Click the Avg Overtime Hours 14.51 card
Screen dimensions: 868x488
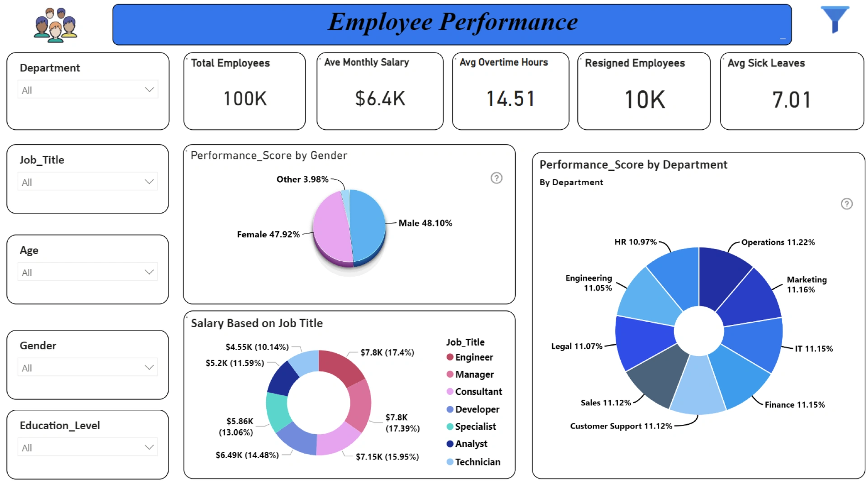click(x=510, y=91)
